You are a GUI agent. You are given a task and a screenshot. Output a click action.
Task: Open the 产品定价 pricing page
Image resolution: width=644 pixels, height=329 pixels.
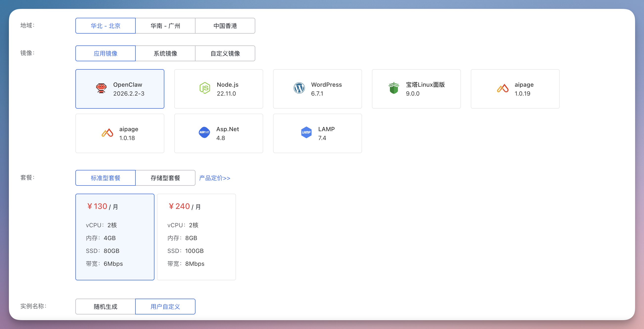pyautogui.click(x=215, y=178)
